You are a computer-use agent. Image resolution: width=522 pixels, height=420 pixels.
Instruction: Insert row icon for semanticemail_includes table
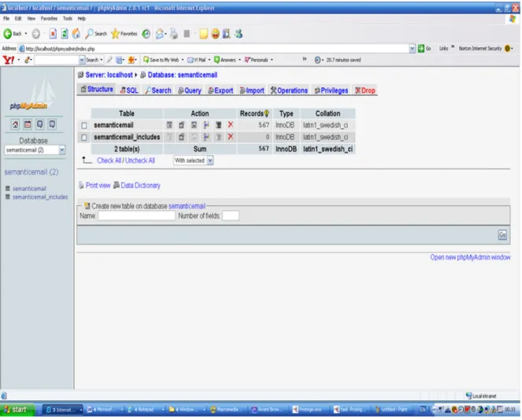tap(206, 138)
